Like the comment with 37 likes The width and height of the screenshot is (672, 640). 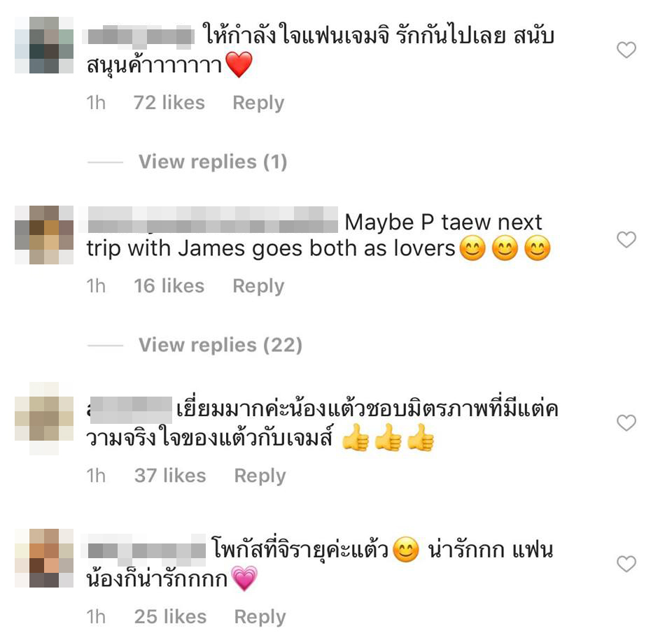(x=626, y=422)
